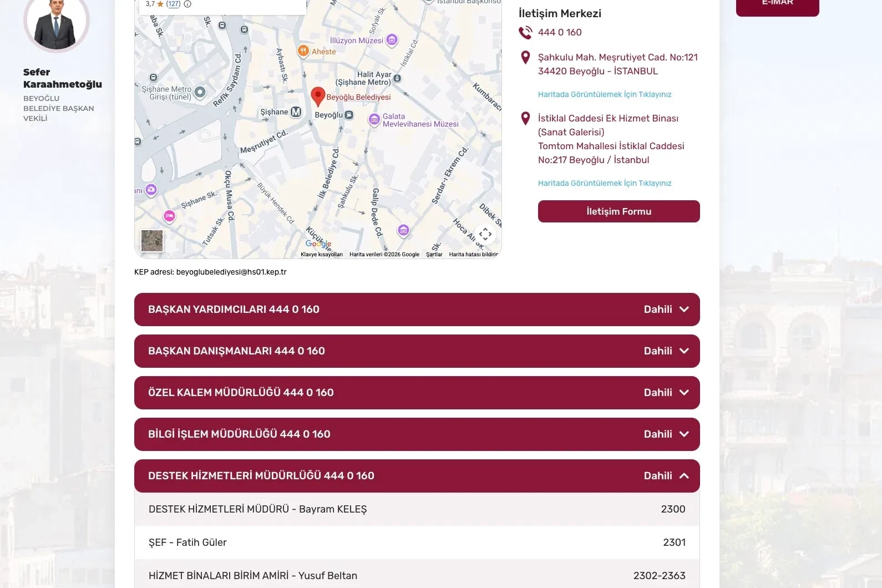The height and width of the screenshot is (588, 882).
Task: Expand BİLGİ İŞLEM MÜDÜRLÜĞÜ section
Action: point(417,434)
